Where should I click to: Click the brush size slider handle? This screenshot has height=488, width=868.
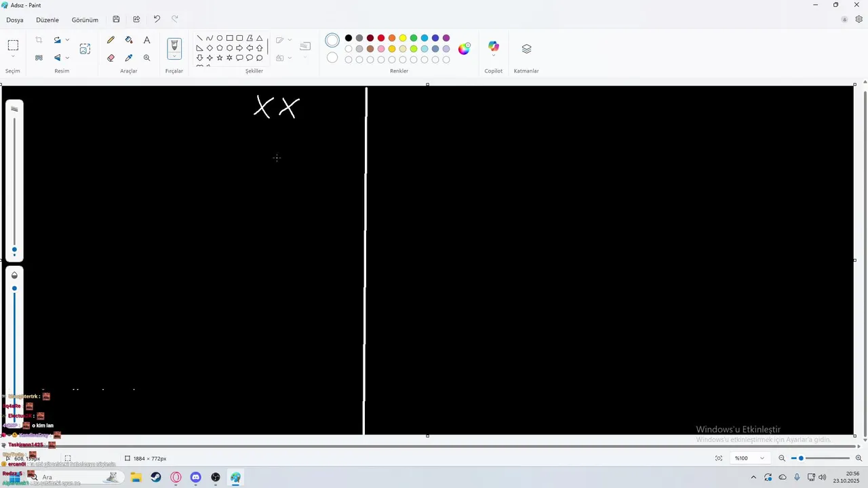(x=14, y=249)
